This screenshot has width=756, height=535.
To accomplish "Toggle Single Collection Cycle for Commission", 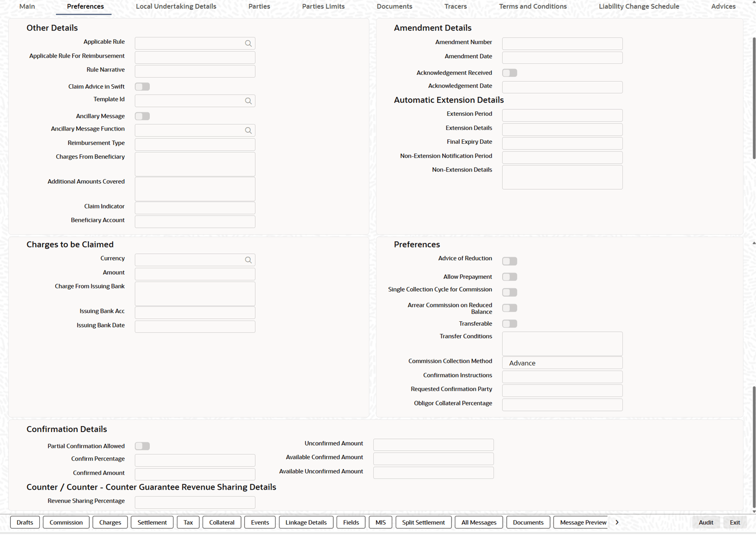I will (x=510, y=293).
